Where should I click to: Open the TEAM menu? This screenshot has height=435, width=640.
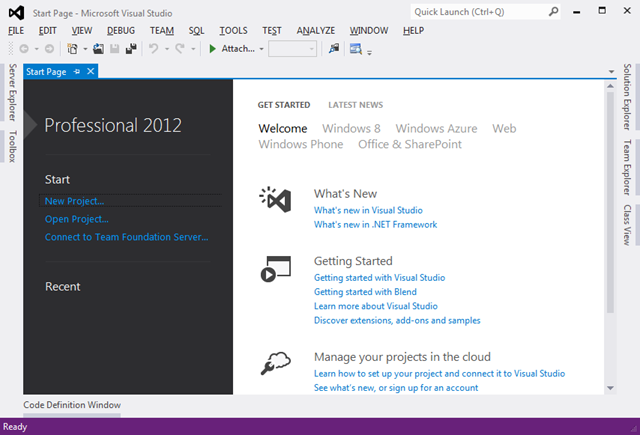[162, 31]
